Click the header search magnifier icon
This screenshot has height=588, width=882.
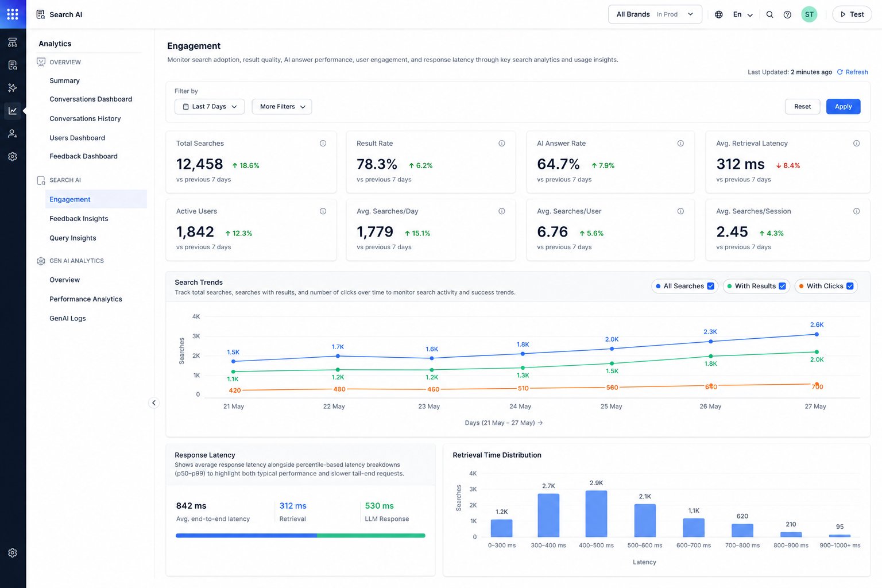tap(769, 14)
